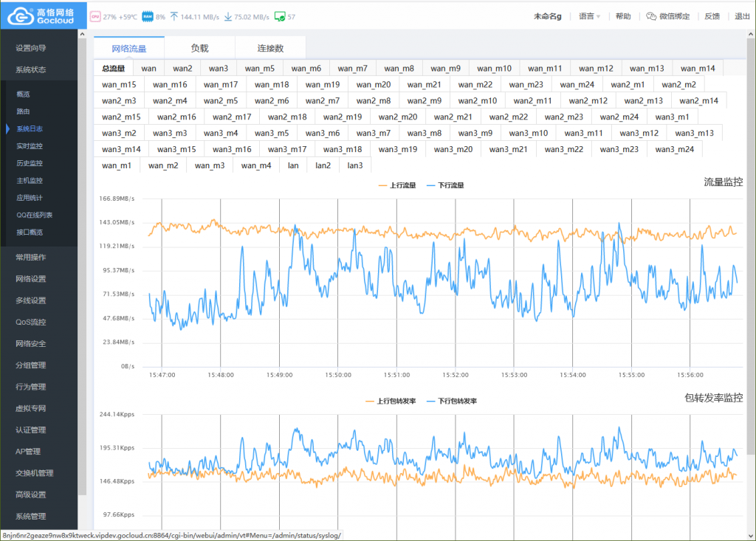The height and width of the screenshot is (541, 756).
Task: Toggle 上行流量 legend in traffic chart
Action: click(x=397, y=185)
